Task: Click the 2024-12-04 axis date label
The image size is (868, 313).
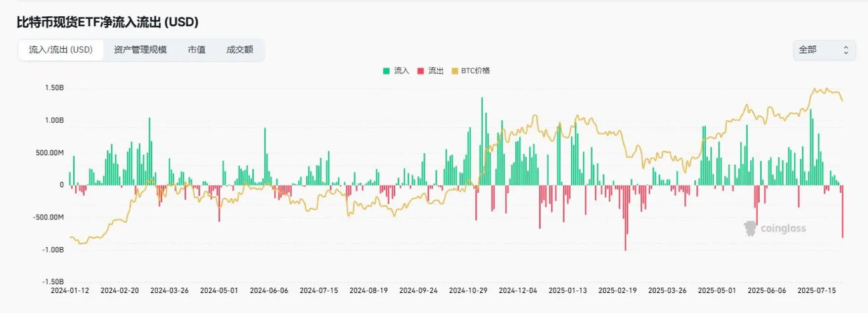Action: click(518, 291)
